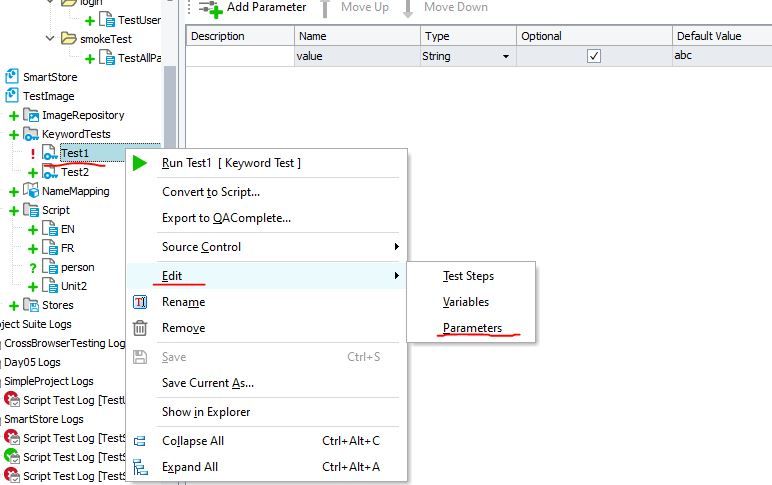Click the Move Up arrow icon
This screenshot has width=772, height=485.
click(x=325, y=8)
